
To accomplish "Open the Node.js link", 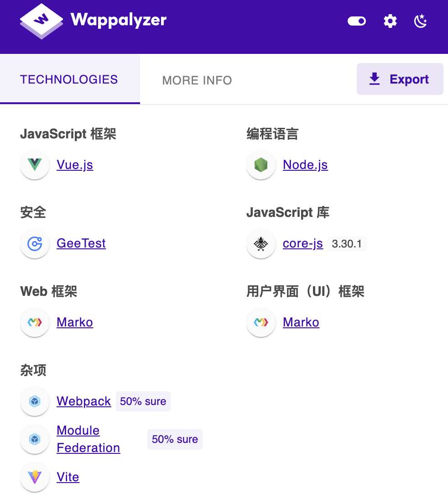I will click(x=305, y=165).
